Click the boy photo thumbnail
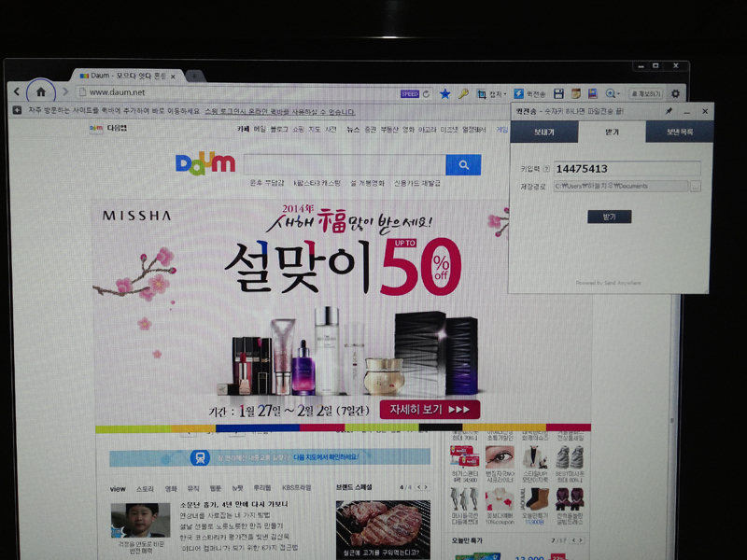 click(x=141, y=521)
